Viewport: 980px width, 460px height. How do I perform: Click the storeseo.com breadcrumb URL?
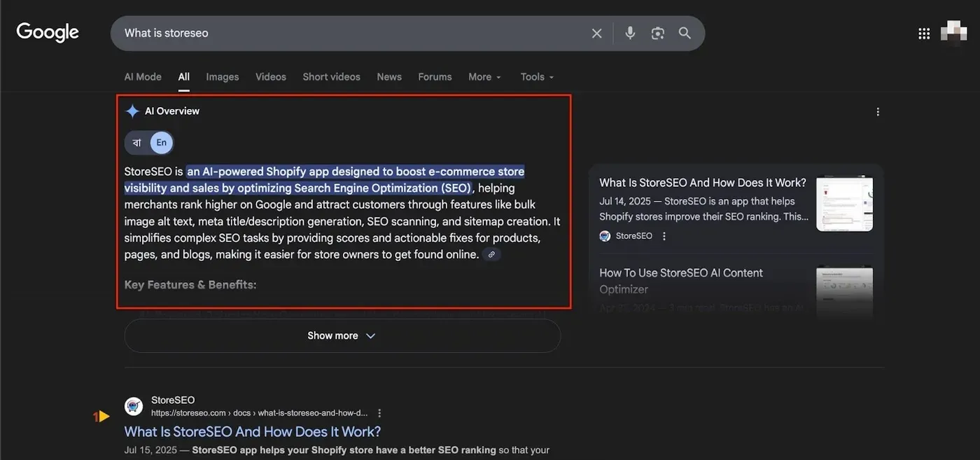tap(259, 413)
